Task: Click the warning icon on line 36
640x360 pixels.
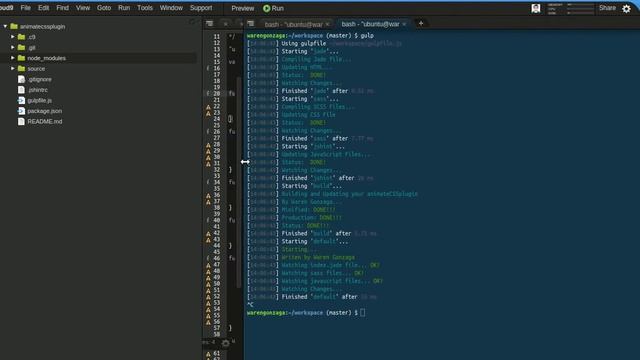Action: click(208, 196)
